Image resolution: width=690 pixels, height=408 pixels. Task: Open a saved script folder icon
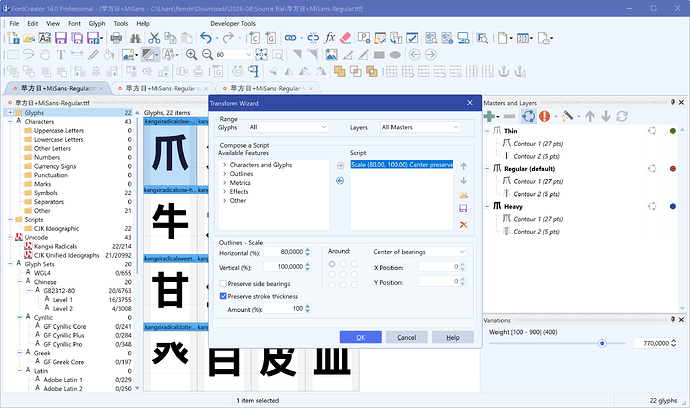point(463,195)
